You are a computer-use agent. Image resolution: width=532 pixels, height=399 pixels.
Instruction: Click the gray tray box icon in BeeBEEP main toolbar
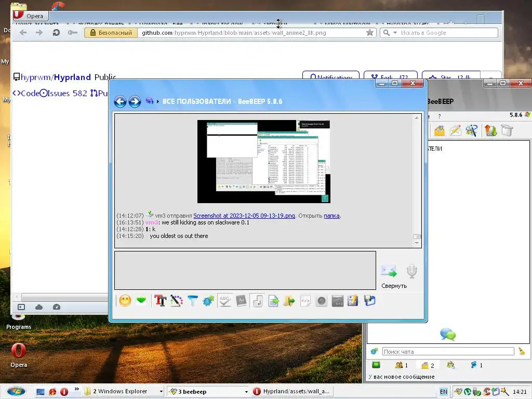tap(507, 130)
